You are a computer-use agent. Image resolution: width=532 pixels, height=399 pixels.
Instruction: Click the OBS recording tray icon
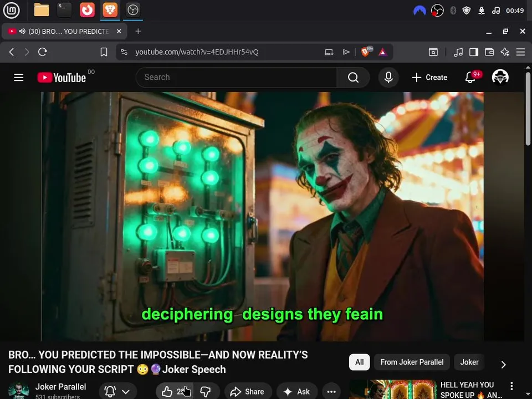(437, 11)
